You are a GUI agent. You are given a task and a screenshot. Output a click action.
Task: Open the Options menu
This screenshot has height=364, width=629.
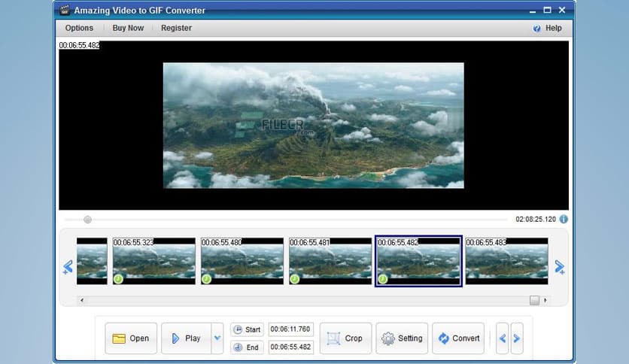click(x=79, y=28)
